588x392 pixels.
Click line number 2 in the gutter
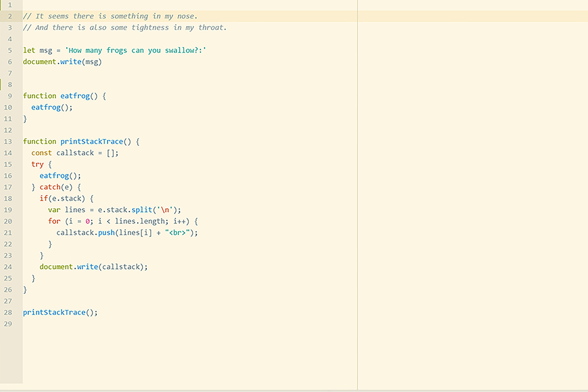click(10, 16)
